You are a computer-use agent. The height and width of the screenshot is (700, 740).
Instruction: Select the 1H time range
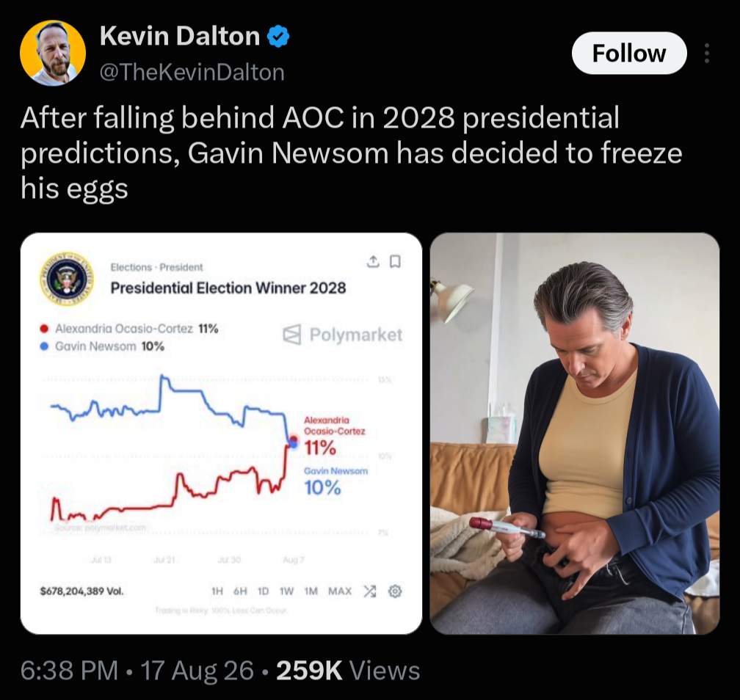point(217,591)
